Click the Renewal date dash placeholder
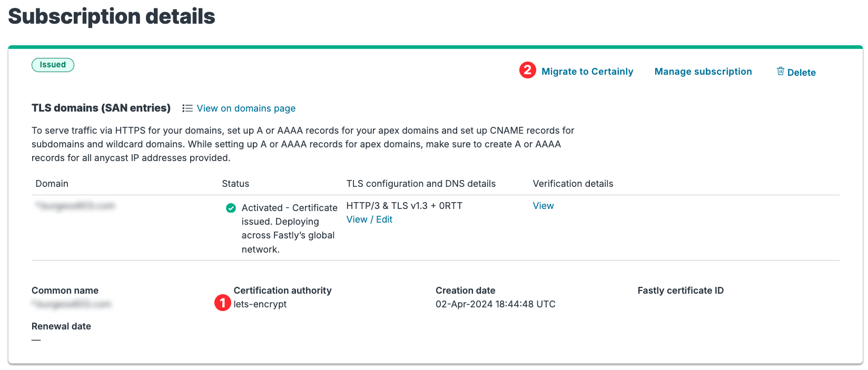The image size is (868, 370). 36,339
